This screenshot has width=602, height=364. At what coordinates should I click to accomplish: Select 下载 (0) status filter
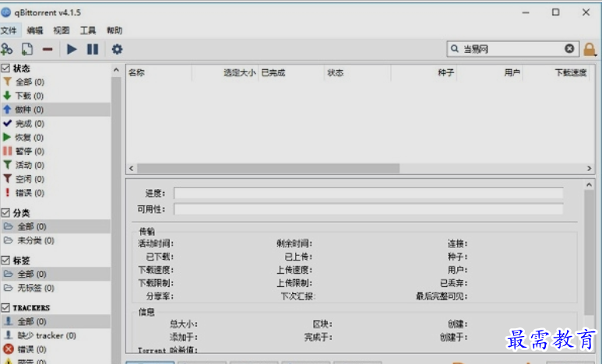55,96
